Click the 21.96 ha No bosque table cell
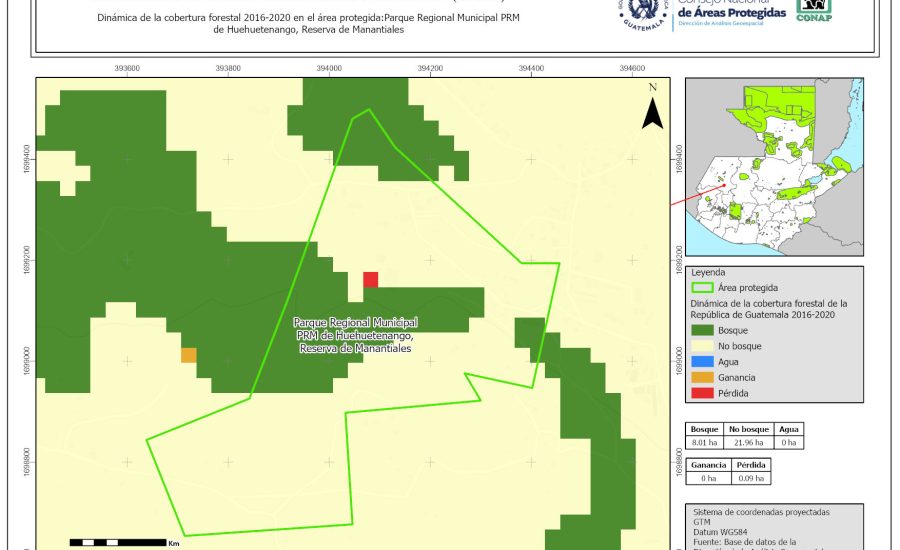Viewport: 900px width, 550px height. (745, 442)
